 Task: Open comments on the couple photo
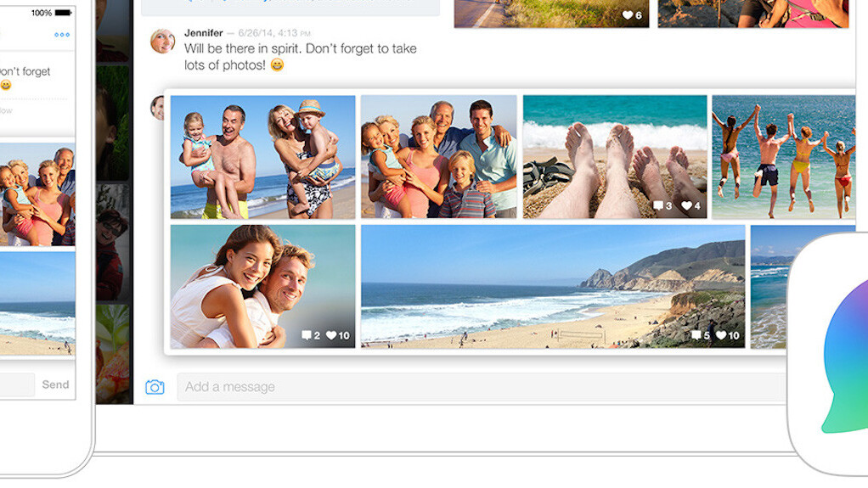(x=306, y=336)
